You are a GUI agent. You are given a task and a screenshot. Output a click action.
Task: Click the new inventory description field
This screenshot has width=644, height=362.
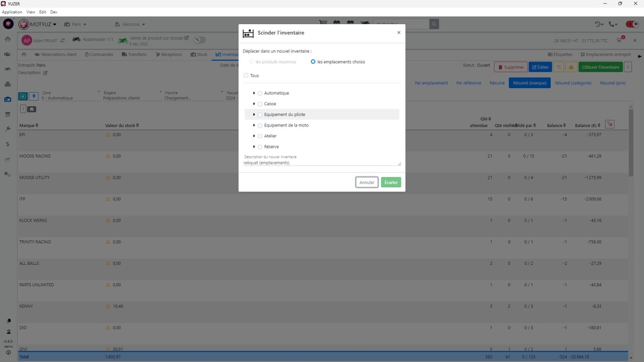(x=321, y=163)
